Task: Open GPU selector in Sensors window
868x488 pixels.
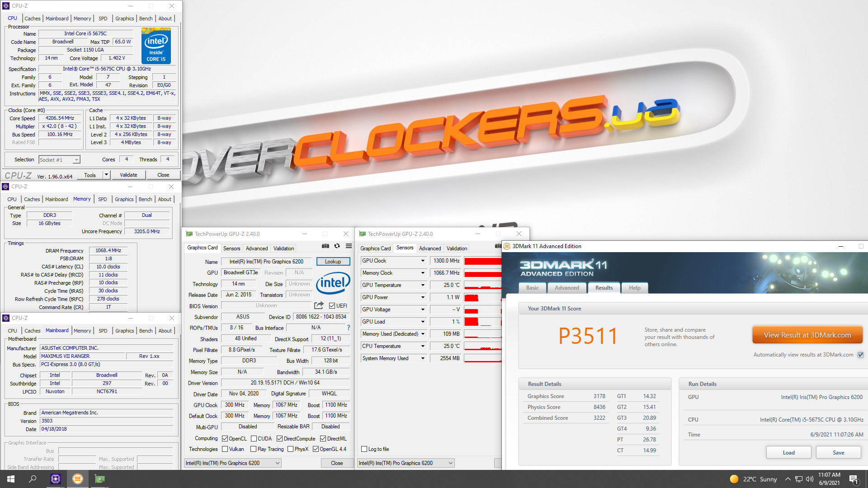Action: (406, 463)
